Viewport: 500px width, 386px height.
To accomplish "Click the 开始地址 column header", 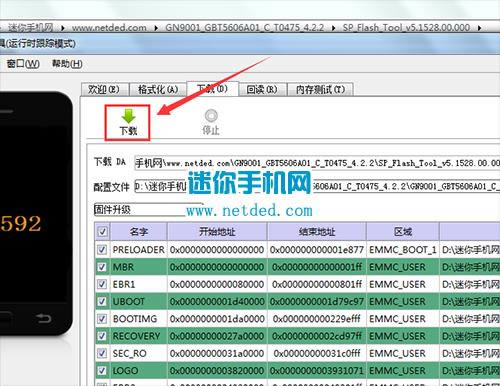I will pyautogui.click(x=217, y=231).
